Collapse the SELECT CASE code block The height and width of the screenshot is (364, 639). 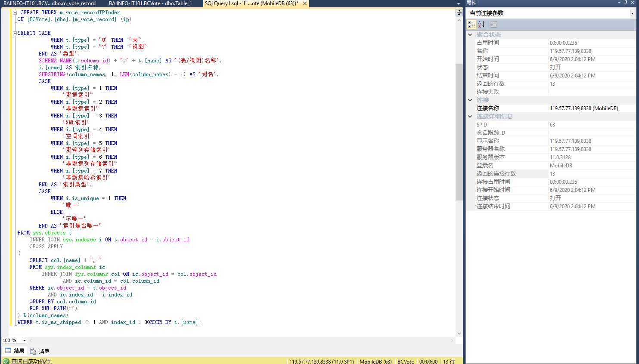point(15,33)
